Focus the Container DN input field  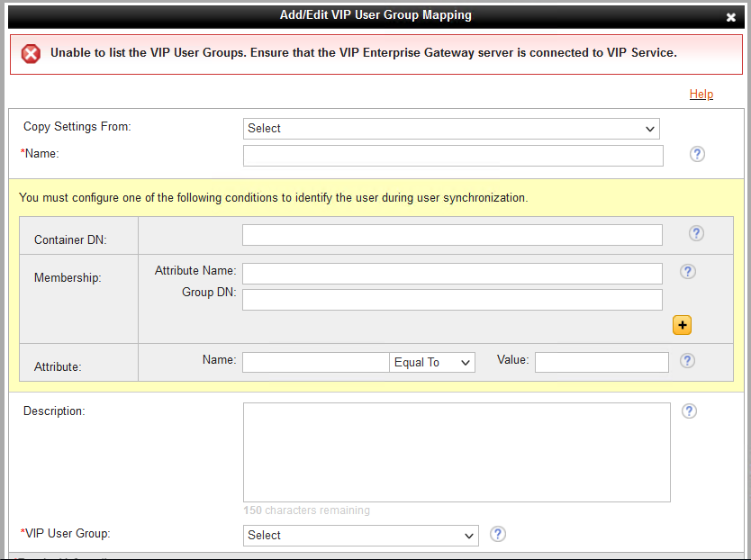[452, 235]
